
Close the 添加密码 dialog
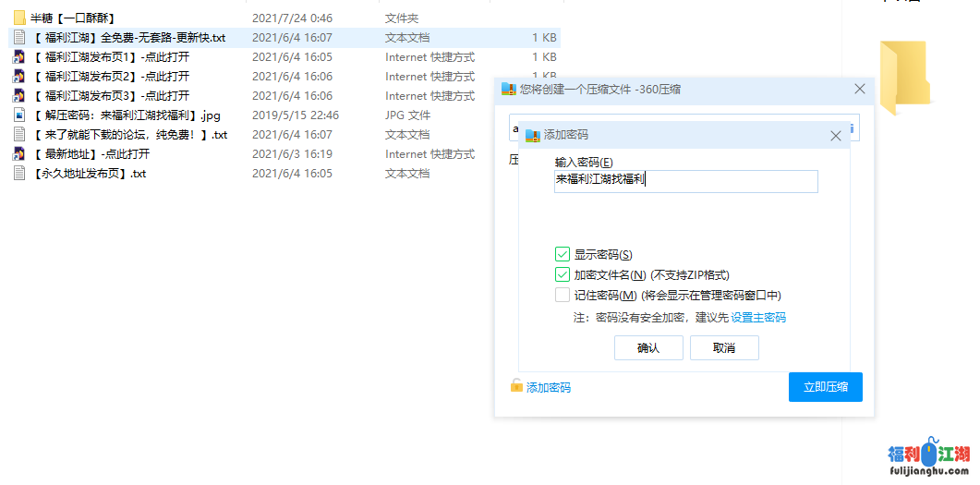(x=836, y=135)
